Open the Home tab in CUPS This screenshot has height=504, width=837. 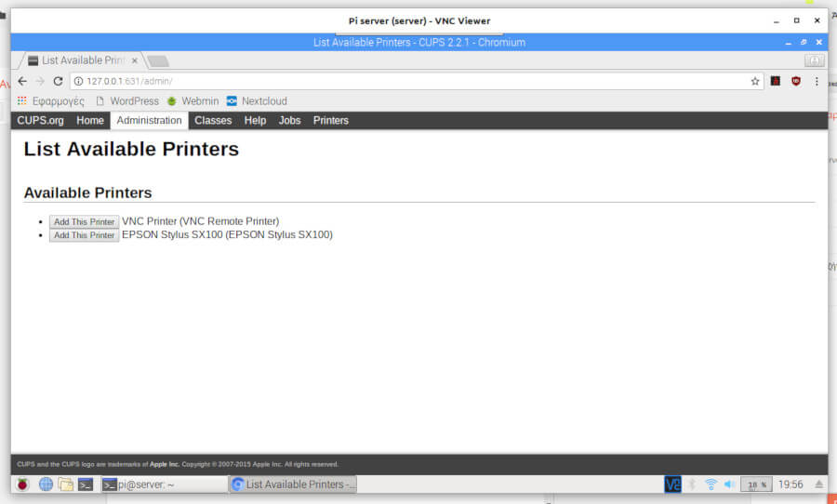89,121
